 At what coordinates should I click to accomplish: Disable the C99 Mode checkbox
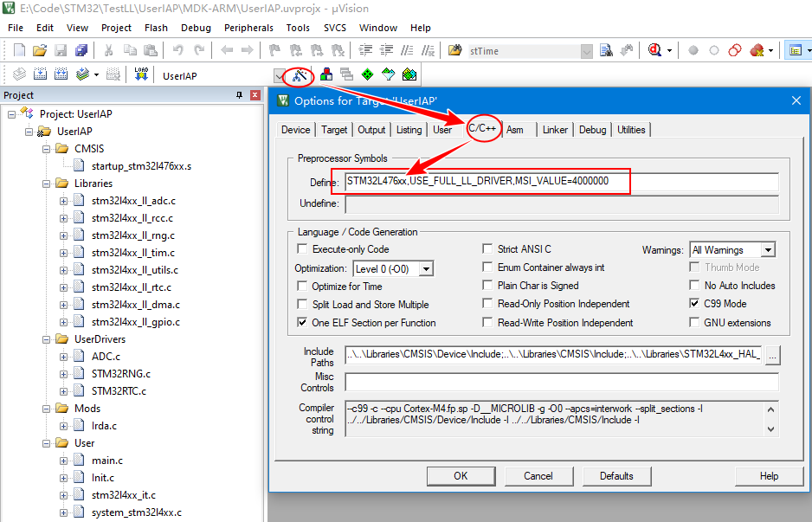pos(694,304)
